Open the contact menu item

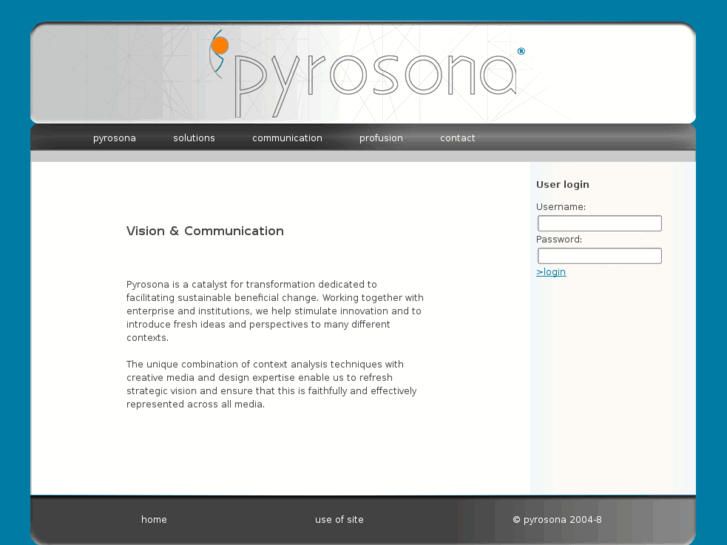pyautogui.click(x=457, y=138)
